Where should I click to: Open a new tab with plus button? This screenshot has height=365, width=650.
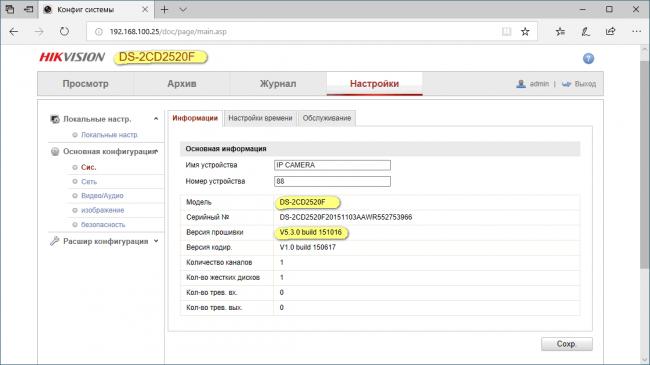[x=165, y=9]
